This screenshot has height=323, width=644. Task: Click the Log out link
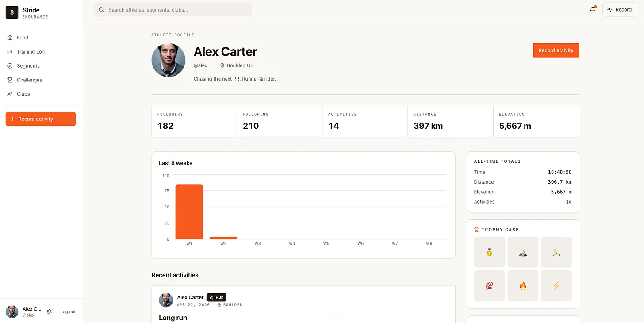pyautogui.click(x=68, y=311)
